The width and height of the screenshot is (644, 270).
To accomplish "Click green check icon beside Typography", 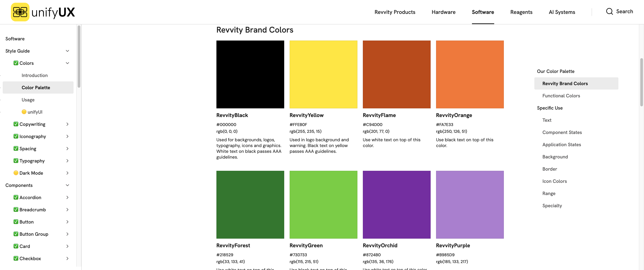I will pyautogui.click(x=16, y=161).
